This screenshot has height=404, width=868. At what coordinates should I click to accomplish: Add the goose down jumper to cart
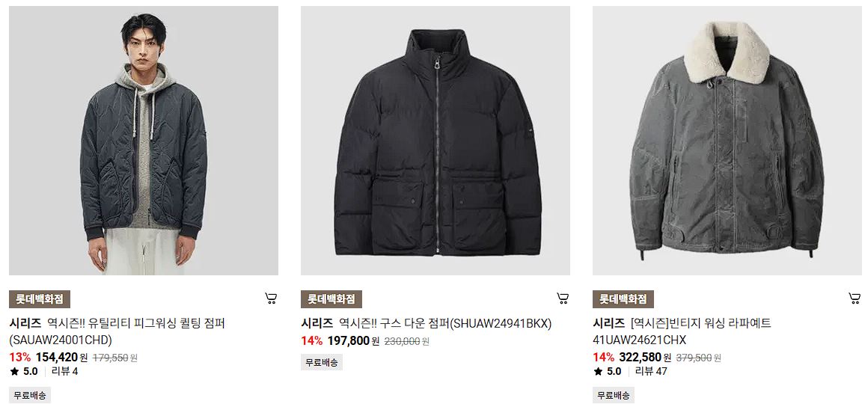563,299
